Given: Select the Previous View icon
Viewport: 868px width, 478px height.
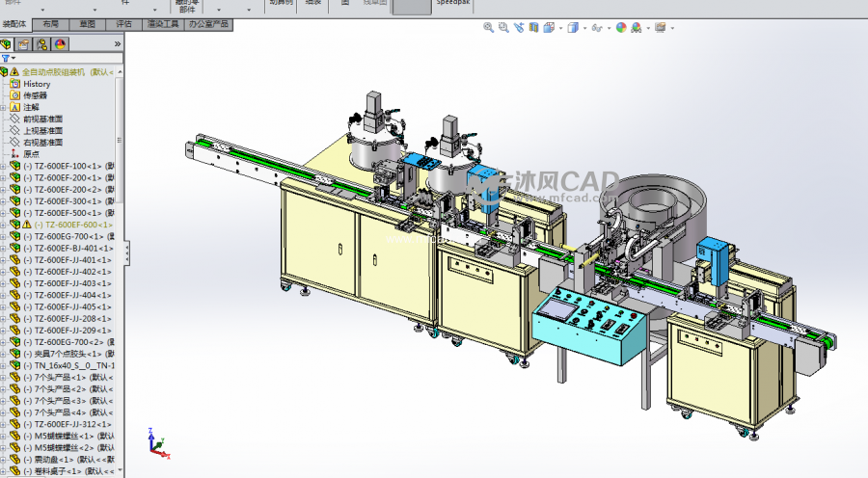Looking at the screenshot, I should (520, 28).
